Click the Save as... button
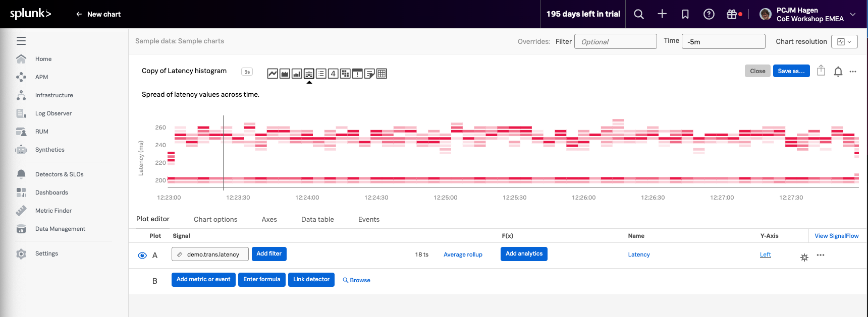 (x=791, y=71)
